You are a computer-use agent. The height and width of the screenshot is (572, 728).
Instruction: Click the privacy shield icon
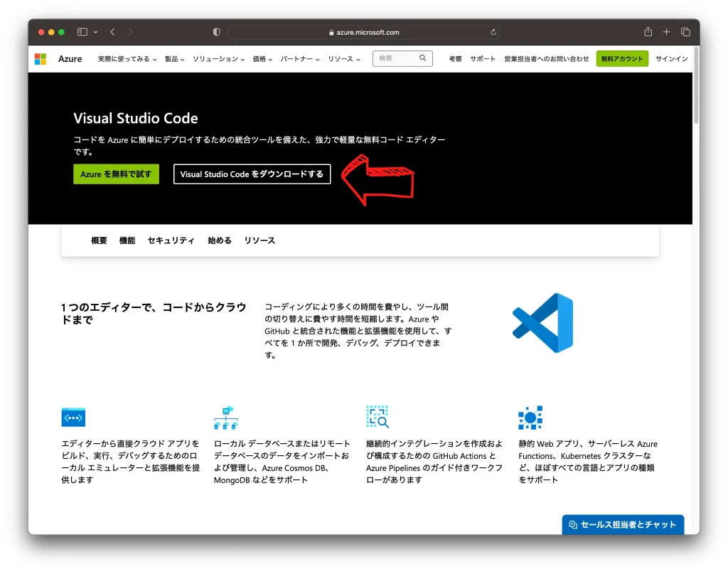click(x=216, y=31)
